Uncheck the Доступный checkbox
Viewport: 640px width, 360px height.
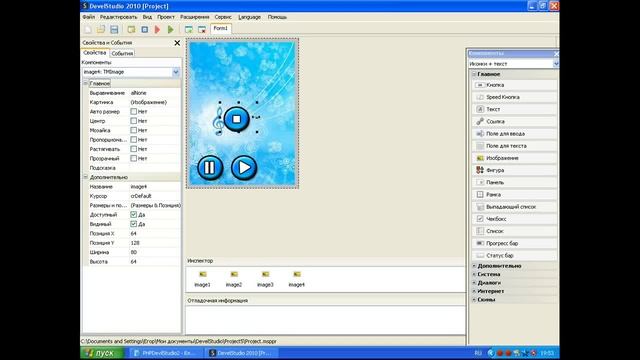133,215
